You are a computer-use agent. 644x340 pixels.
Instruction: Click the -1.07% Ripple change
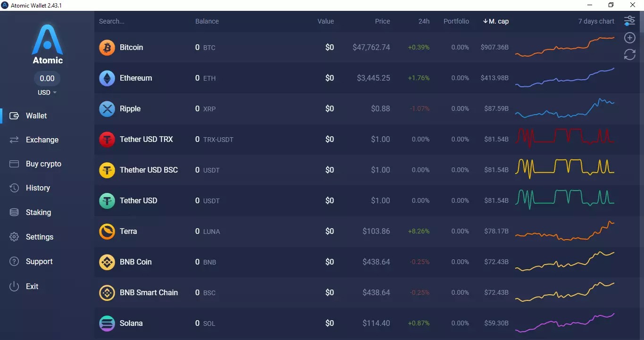click(x=419, y=108)
